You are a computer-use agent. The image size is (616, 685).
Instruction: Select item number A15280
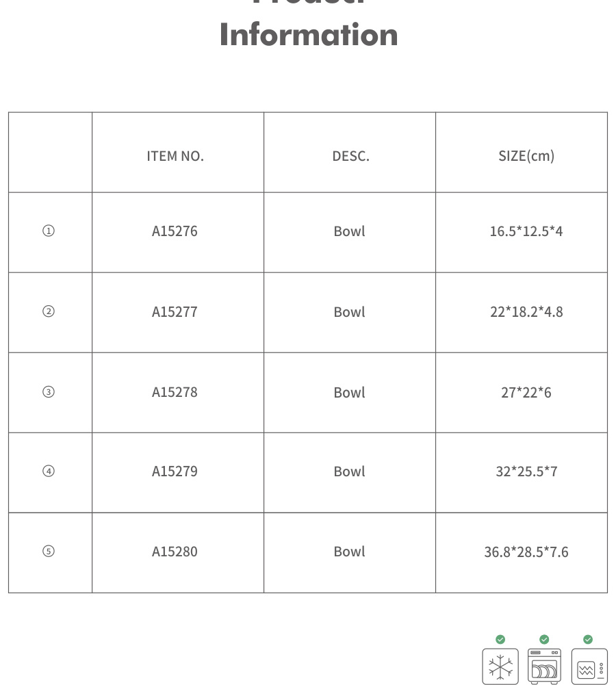(x=175, y=552)
